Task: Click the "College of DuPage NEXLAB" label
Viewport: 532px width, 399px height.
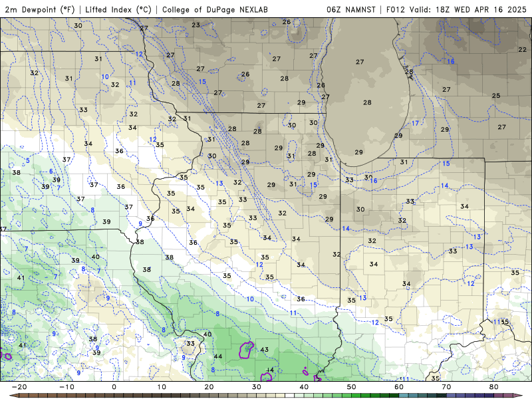Action: (x=215, y=9)
